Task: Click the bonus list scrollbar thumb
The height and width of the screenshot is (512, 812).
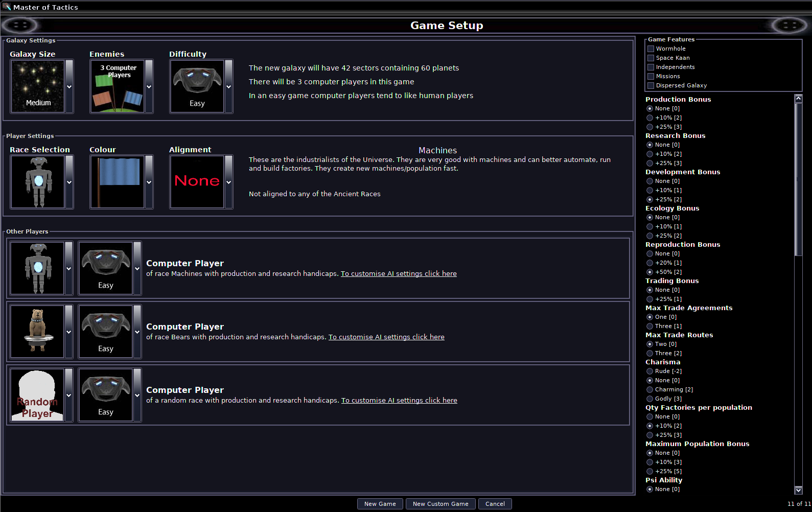Action: [799, 179]
